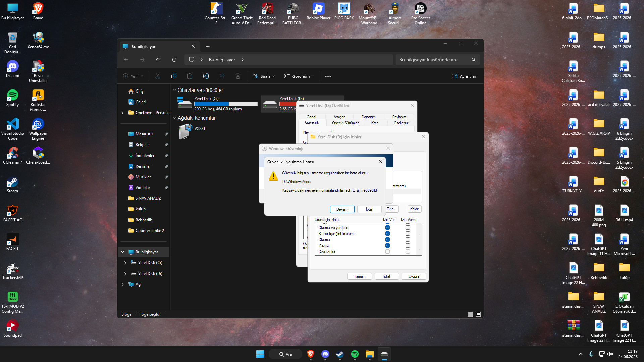Click İptal in the Güvenlik Uygulama Hatası dialog

point(369,209)
